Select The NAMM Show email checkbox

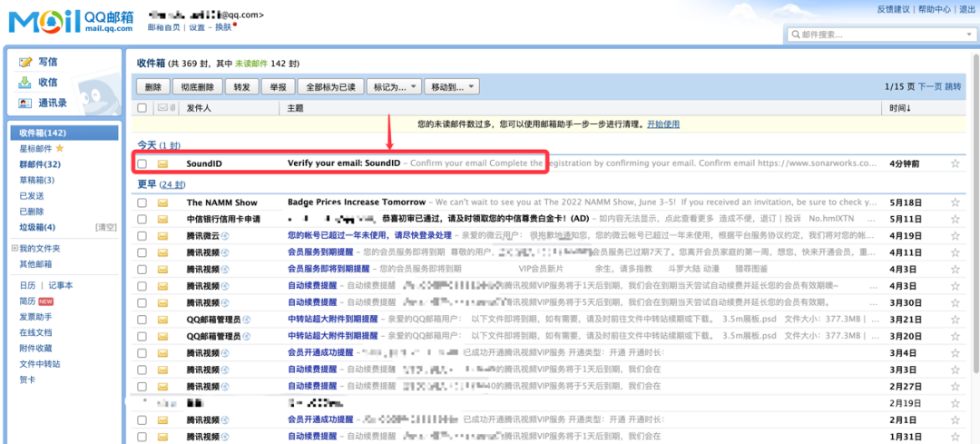point(142,202)
